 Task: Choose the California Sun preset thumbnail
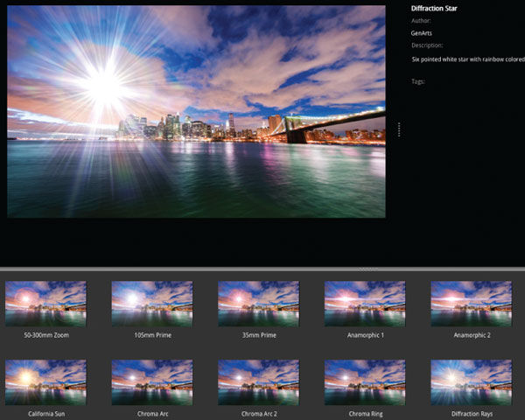coord(45,381)
